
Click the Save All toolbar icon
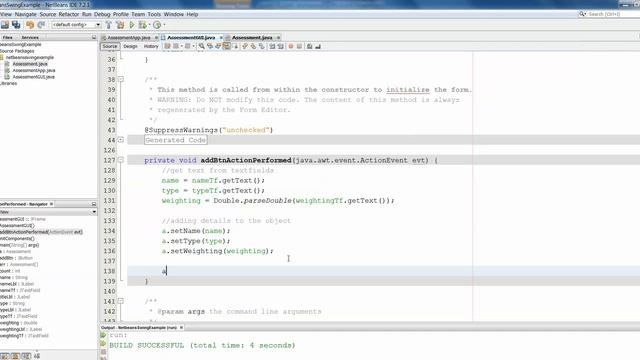point(16,25)
